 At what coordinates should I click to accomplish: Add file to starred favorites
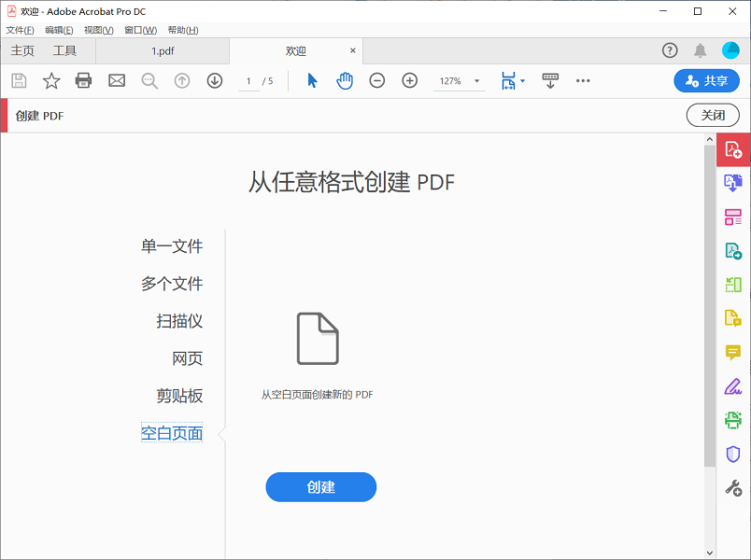(x=51, y=80)
